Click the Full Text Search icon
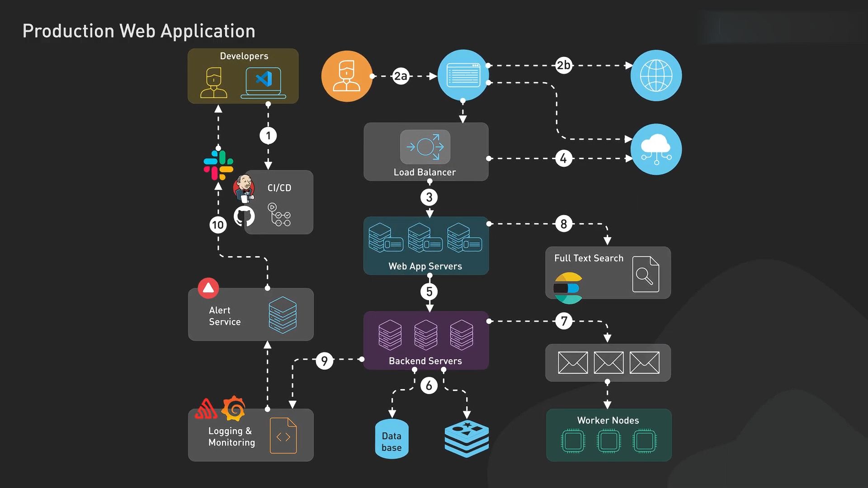Image resolution: width=868 pixels, height=488 pixels. [x=643, y=276]
